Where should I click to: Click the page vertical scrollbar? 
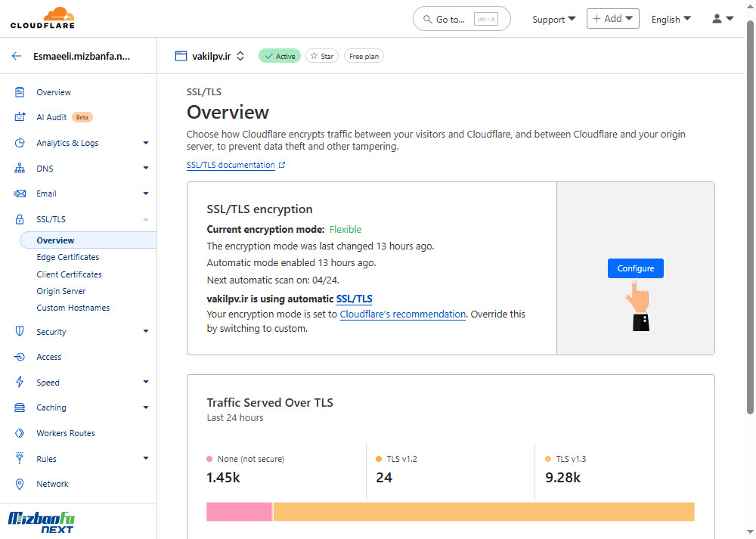tap(750, 217)
